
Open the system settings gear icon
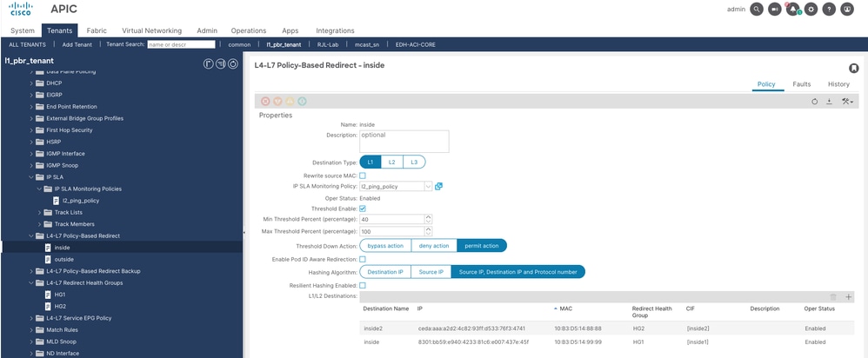(x=811, y=10)
